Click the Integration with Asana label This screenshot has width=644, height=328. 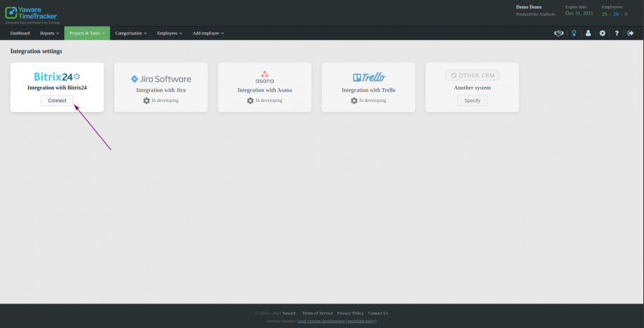pos(265,90)
